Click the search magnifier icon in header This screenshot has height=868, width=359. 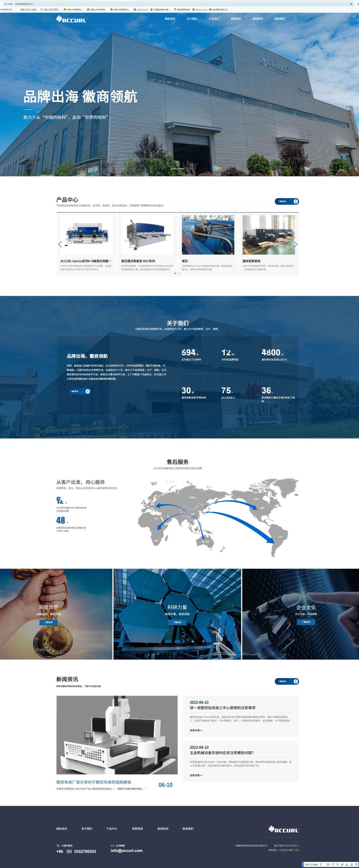(295, 19)
